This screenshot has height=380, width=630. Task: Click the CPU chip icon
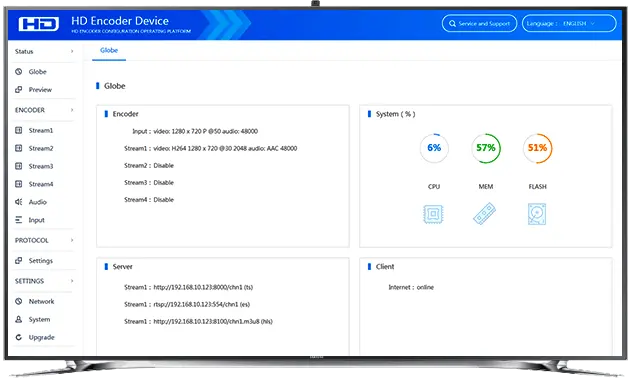pos(433,214)
